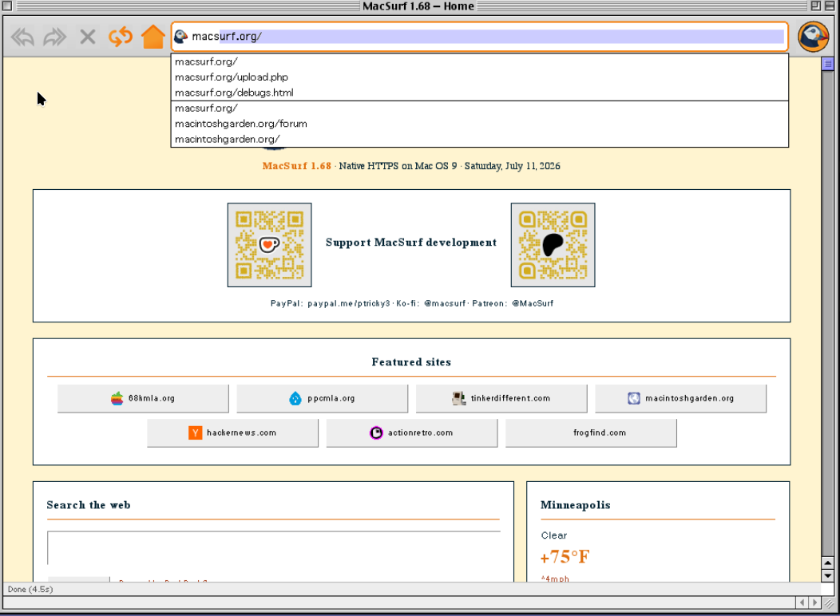Open the ppcmla.org featured site button
The height and width of the screenshot is (616, 840).
click(322, 398)
